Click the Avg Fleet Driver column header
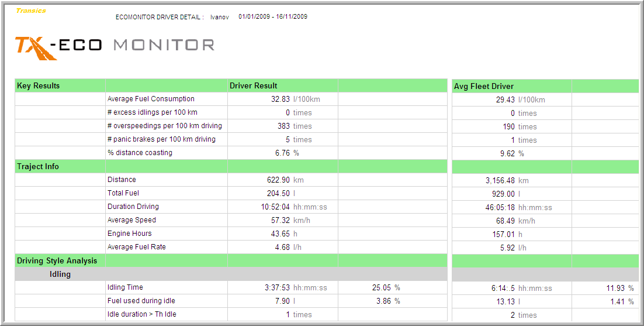The height and width of the screenshot is (326, 644). pos(484,87)
